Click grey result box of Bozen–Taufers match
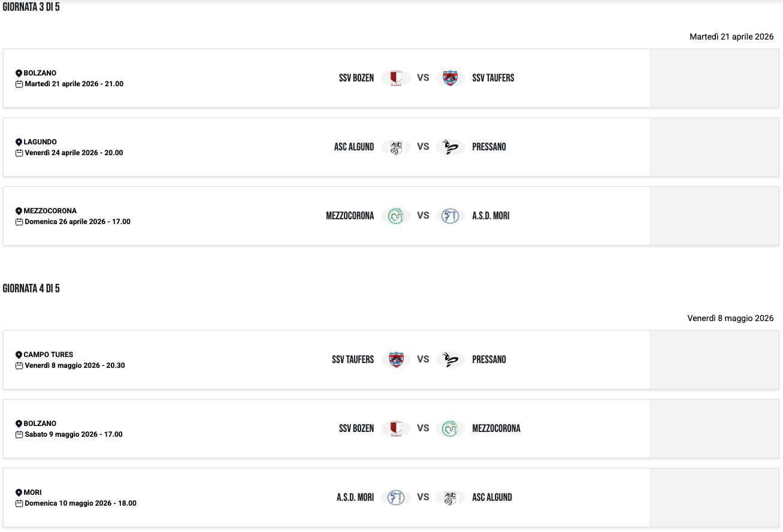The image size is (783, 532). [x=714, y=78]
